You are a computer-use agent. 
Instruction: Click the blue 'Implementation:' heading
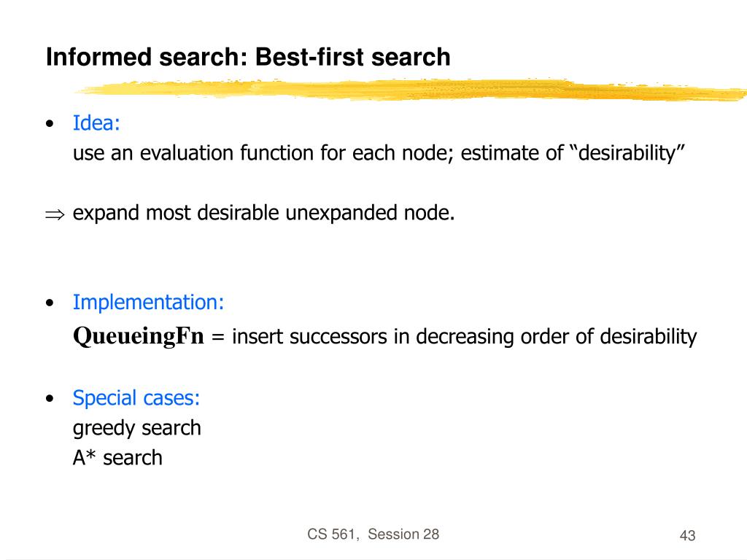coord(148,303)
